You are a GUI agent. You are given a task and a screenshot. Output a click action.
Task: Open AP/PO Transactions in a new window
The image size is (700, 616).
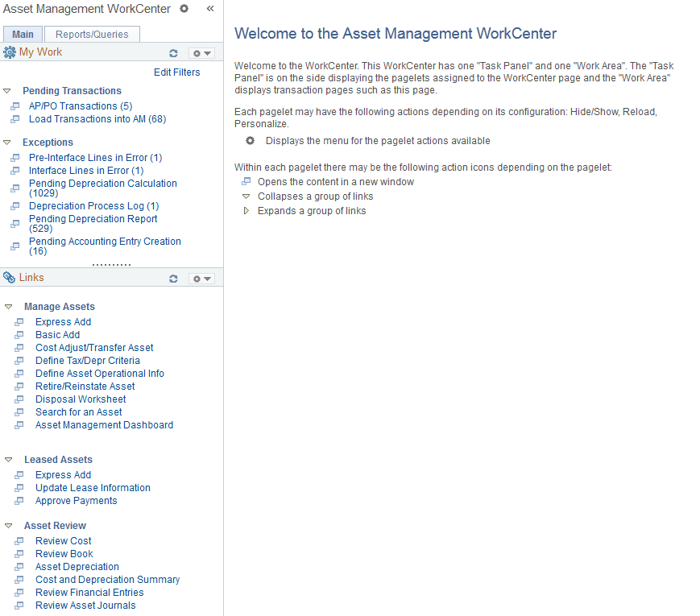14,105
